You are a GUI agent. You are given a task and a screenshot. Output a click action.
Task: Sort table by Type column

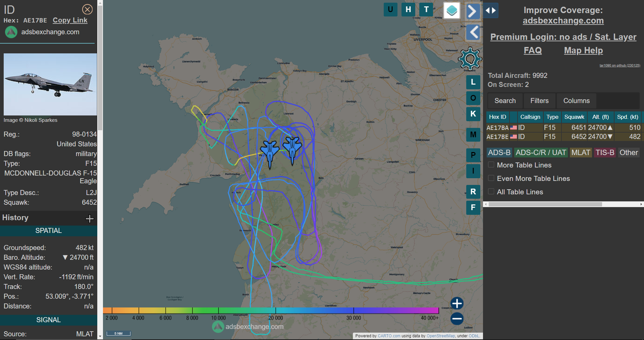point(552,117)
